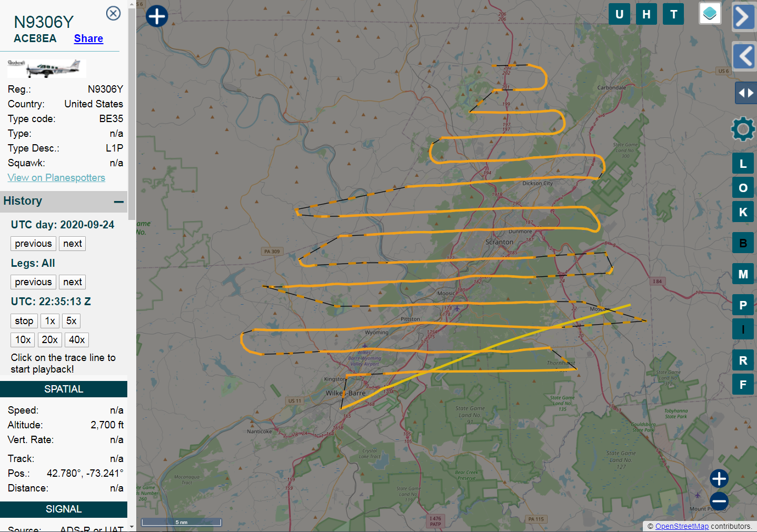The image size is (757, 532).
Task: Click the aircraft photo thumbnail
Action: click(x=46, y=68)
